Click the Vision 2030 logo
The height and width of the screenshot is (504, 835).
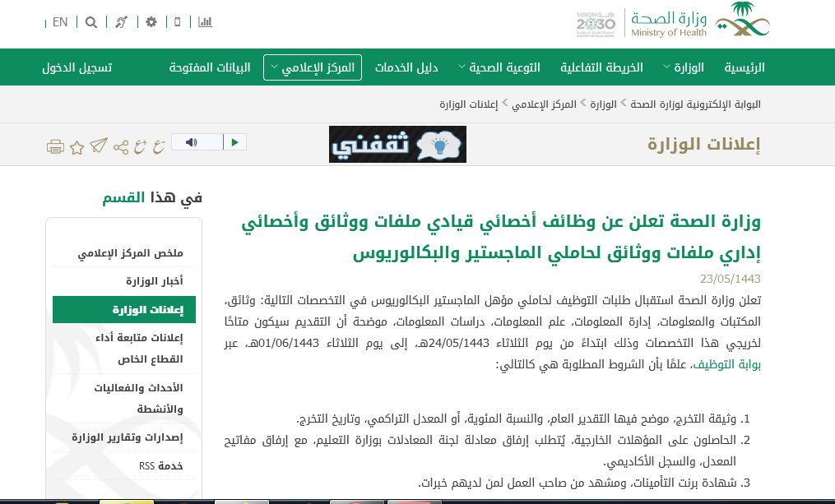click(x=596, y=23)
